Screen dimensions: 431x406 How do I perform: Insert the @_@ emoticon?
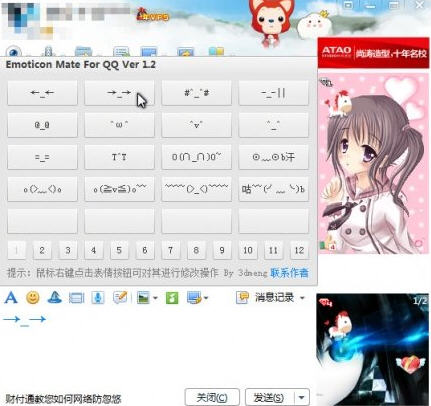click(x=42, y=125)
